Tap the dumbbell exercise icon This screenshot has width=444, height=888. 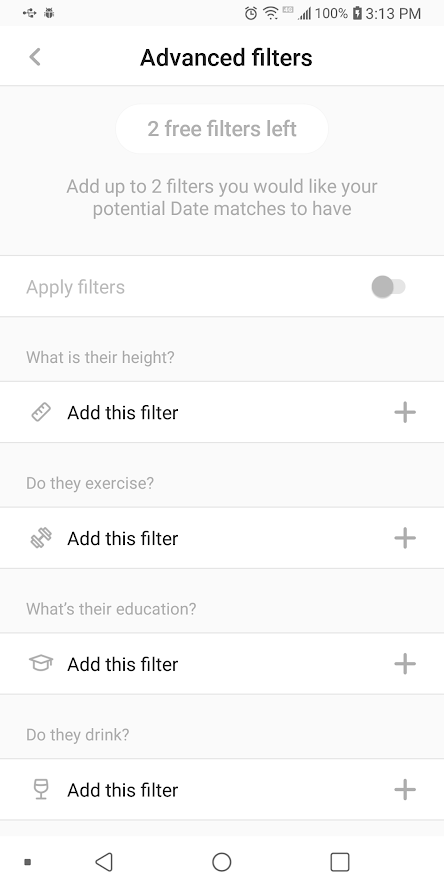pyautogui.click(x=41, y=538)
